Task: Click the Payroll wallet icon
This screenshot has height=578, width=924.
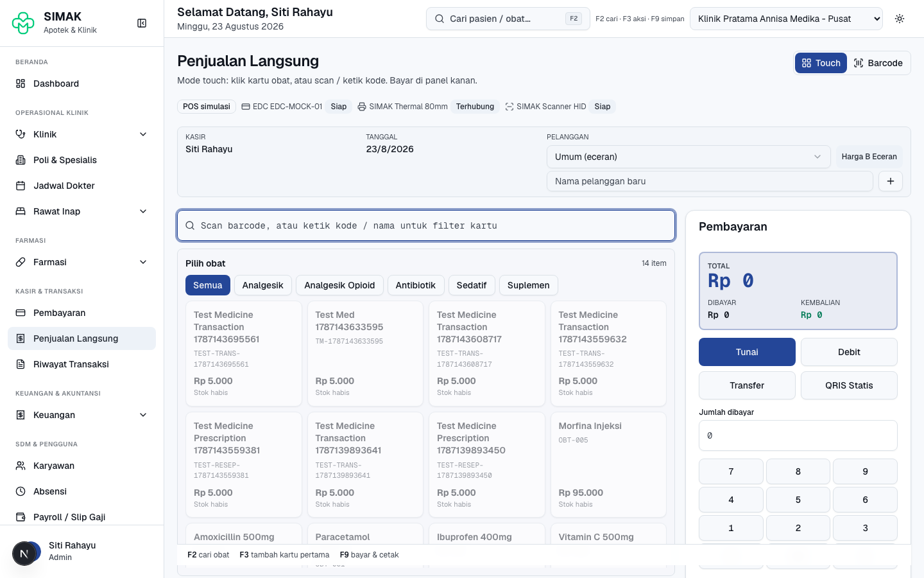Action: pyautogui.click(x=21, y=517)
